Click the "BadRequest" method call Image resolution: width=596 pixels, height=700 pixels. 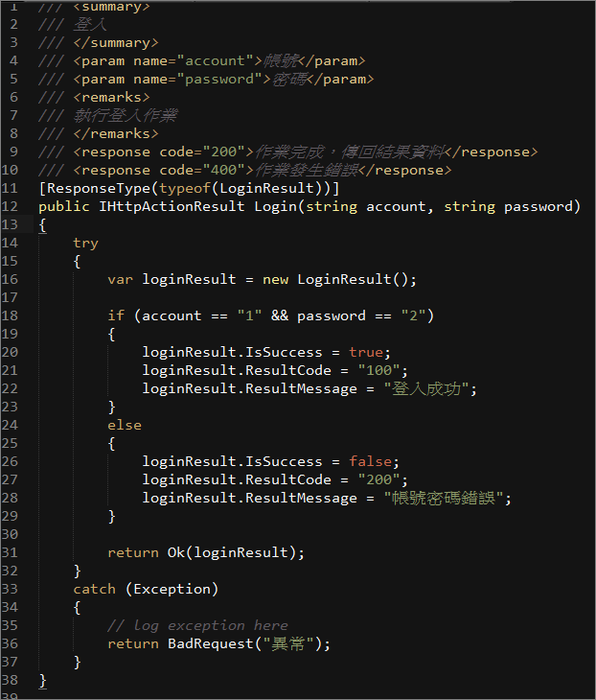pos(211,643)
